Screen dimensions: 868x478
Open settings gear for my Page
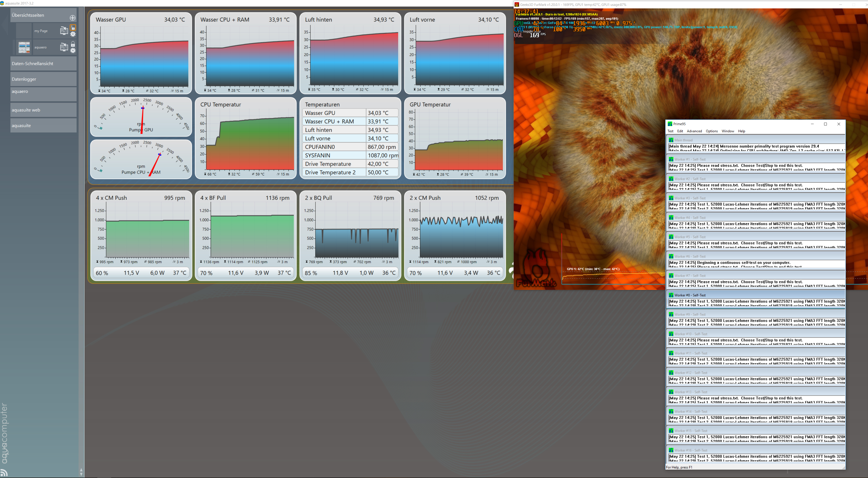[73, 34]
